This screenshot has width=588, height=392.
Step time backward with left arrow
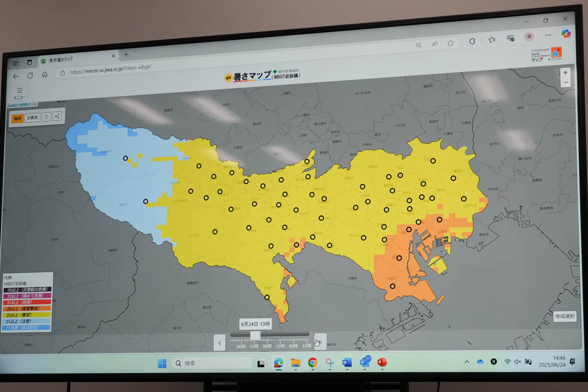pos(220,343)
